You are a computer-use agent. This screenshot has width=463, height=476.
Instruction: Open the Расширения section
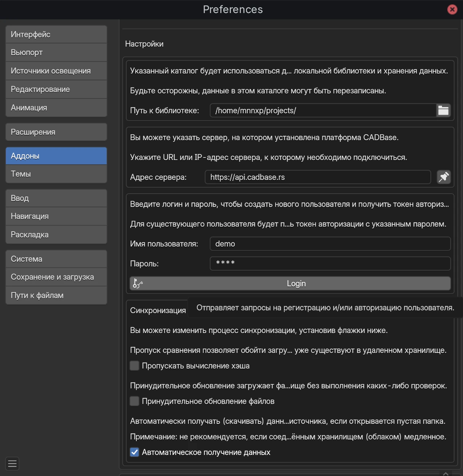click(56, 132)
